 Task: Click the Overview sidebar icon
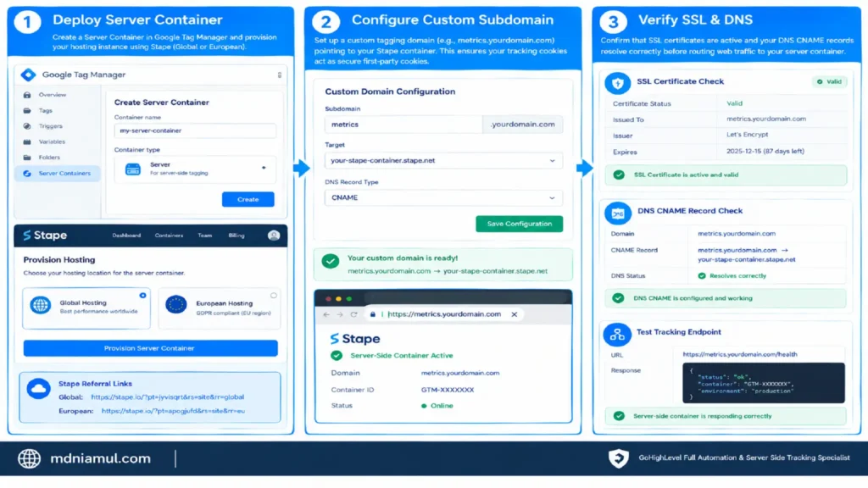coord(27,95)
